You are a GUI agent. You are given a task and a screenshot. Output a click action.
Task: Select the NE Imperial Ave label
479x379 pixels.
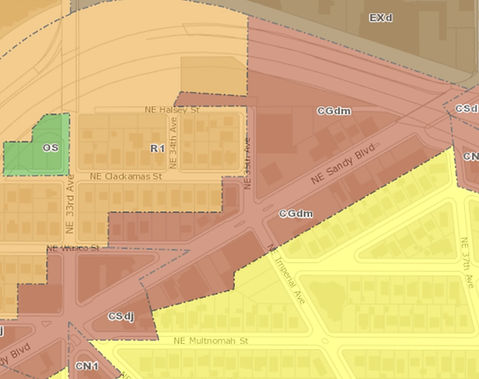click(x=287, y=273)
